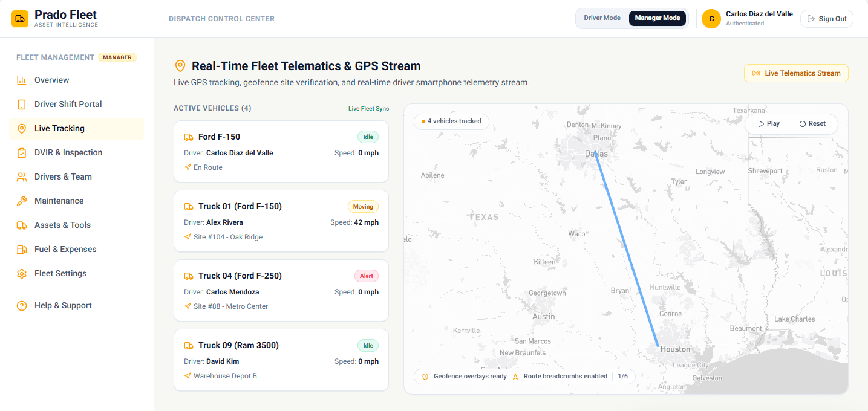
Task: Click the 42 mph speed value
Action: point(366,222)
